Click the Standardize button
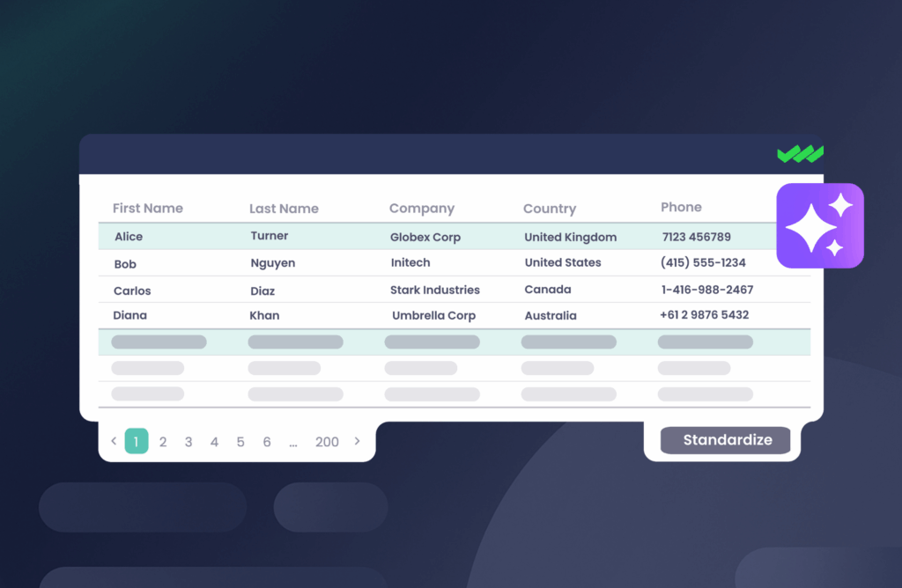This screenshot has width=902, height=588. 725,440
